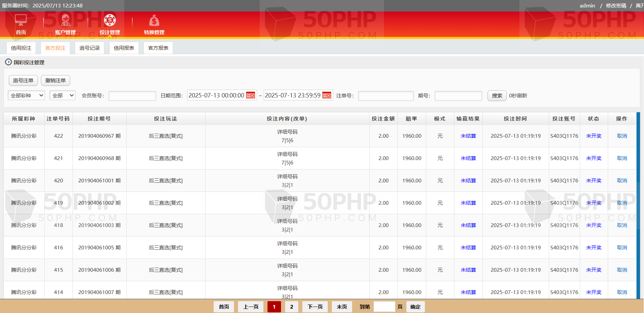The image size is (644, 313).
Task: Focus the 会员账号 member account input field
Action: coord(132,96)
